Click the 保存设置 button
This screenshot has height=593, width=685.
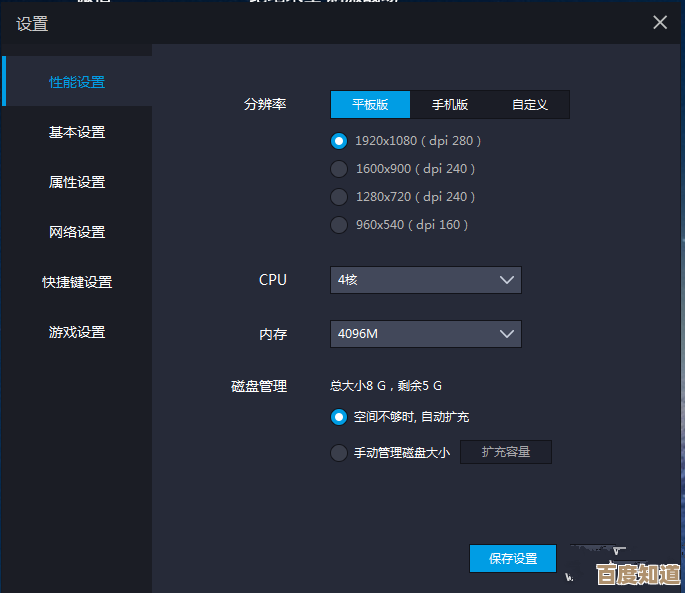click(512, 559)
